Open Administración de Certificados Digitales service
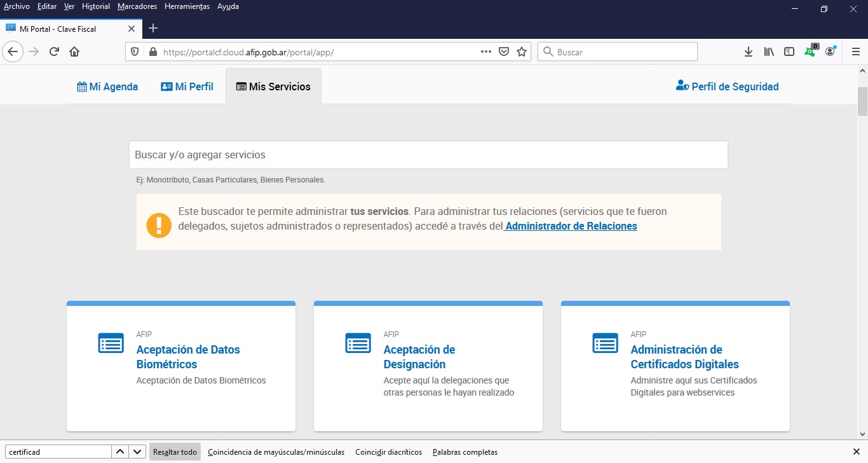868x463 pixels. click(684, 357)
